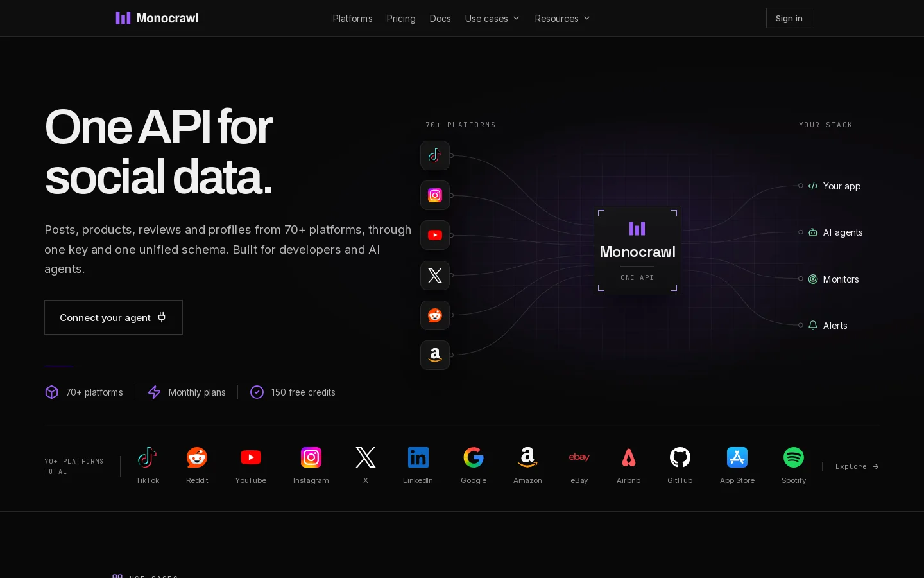Open YouTube in the platforms strip
The height and width of the screenshot is (578, 924).
pos(251,466)
